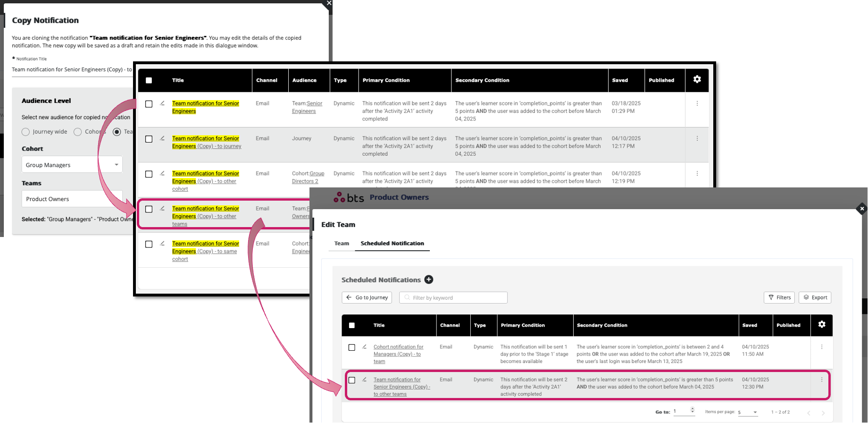Viewport: 868px width, 423px height.
Task: Click 'Audience' column header
Action: (x=304, y=80)
